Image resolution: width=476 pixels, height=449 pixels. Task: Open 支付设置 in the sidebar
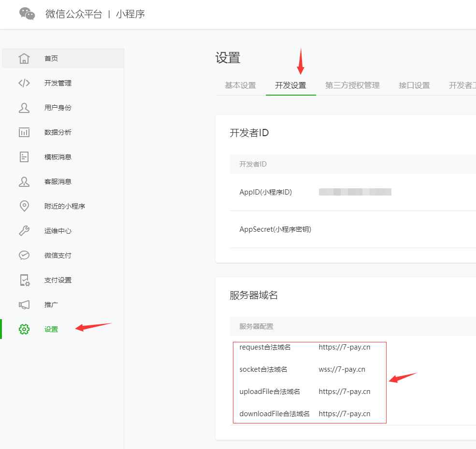click(x=58, y=280)
